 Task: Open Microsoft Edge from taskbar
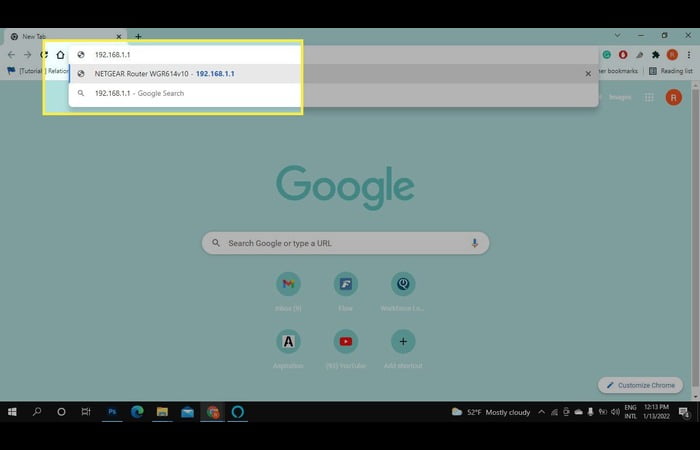pyautogui.click(x=137, y=412)
